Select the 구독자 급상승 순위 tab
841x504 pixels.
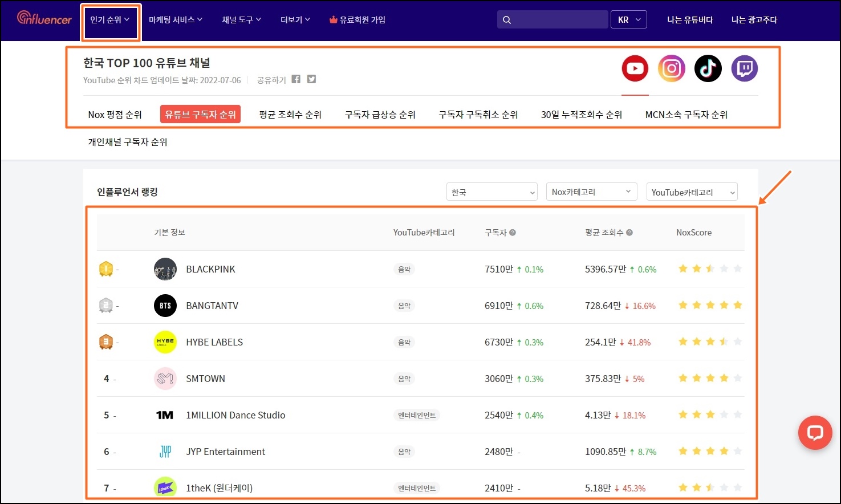[x=380, y=115]
